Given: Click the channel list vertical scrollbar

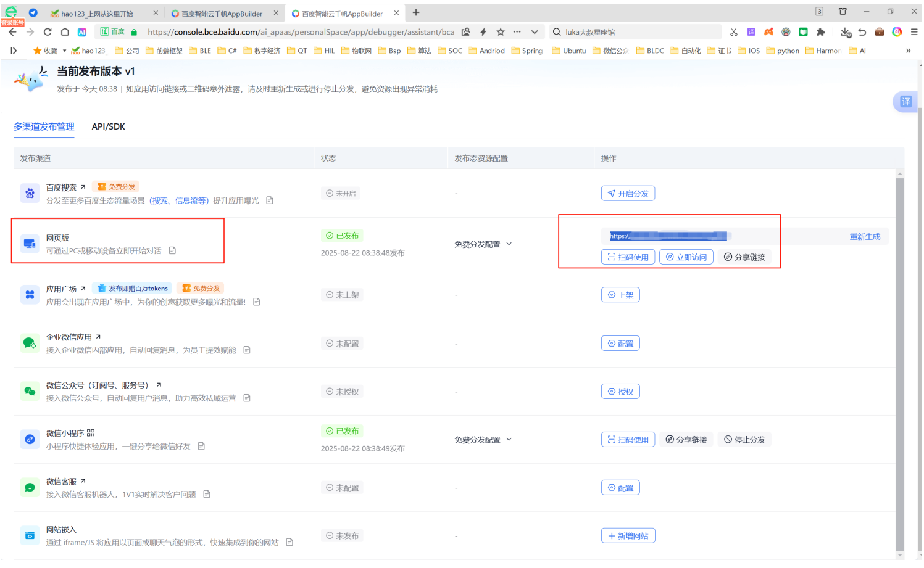Looking at the screenshot, I should [x=900, y=364].
